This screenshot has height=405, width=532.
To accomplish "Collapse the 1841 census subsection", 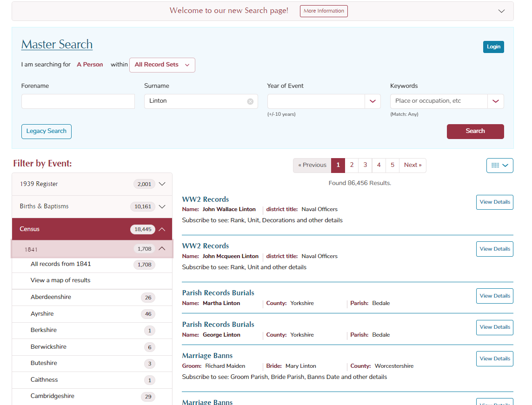I will pos(162,249).
